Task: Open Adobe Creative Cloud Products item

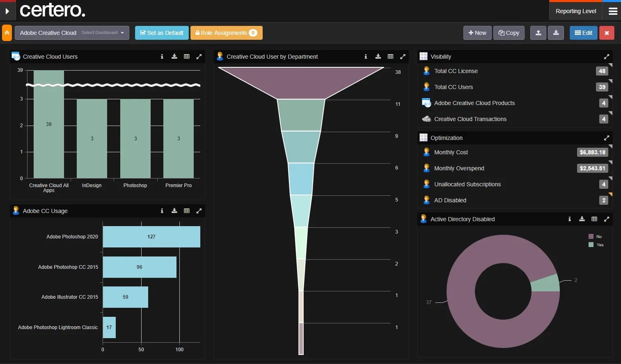Action: (x=515, y=103)
